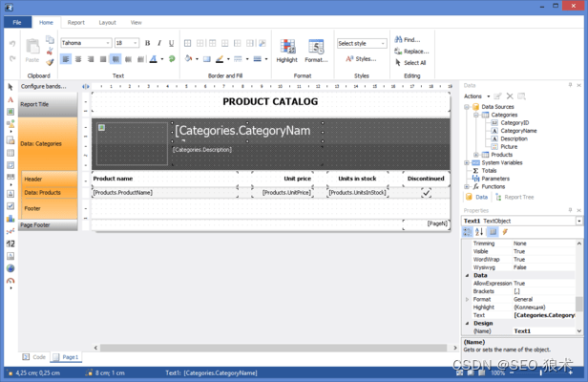Select the Report Title band
Image resolution: width=588 pixels, height=382 pixels.
point(48,104)
